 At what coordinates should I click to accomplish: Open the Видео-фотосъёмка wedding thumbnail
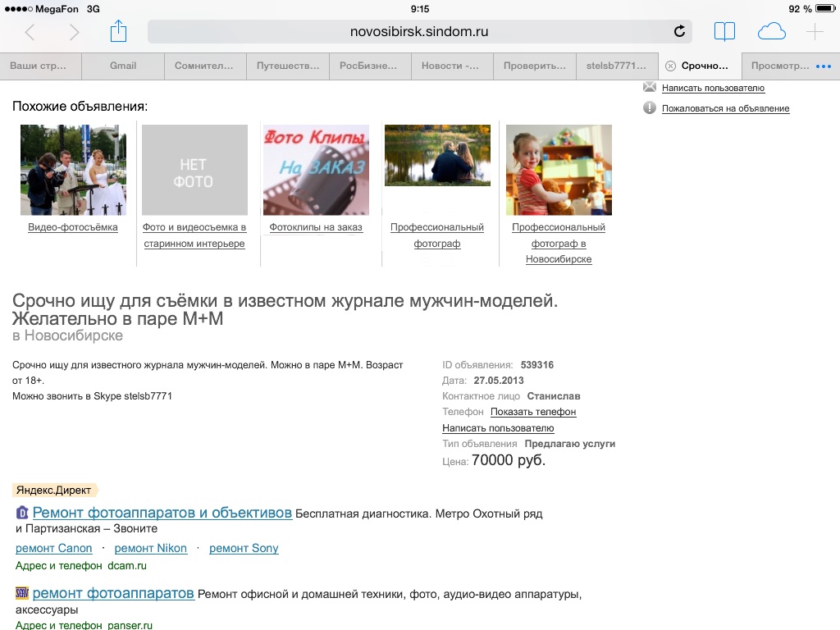coord(73,170)
